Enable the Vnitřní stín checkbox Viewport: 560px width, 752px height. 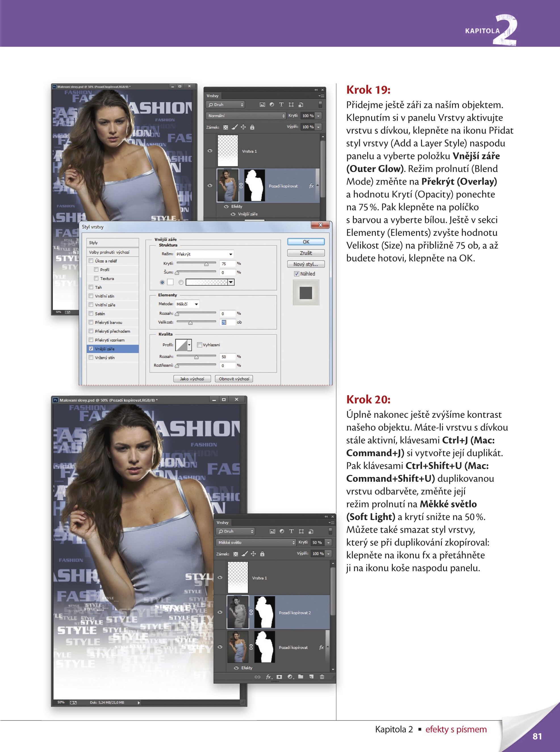[91, 296]
